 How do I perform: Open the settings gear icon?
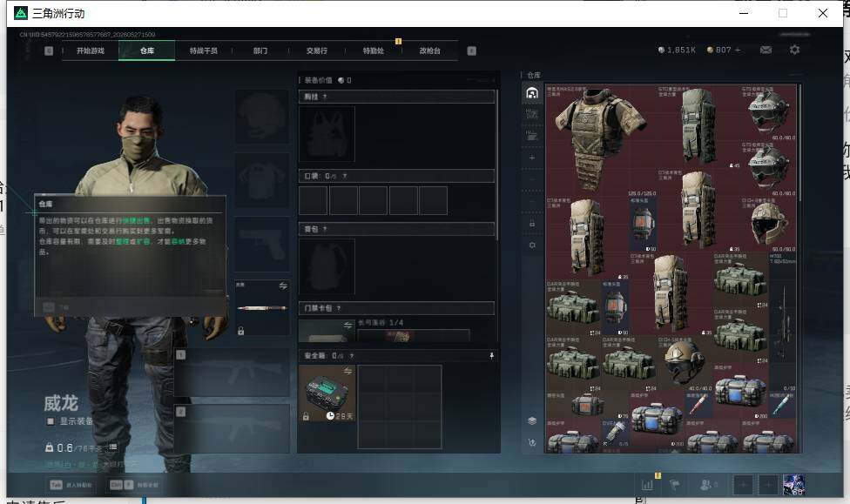click(x=795, y=50)
